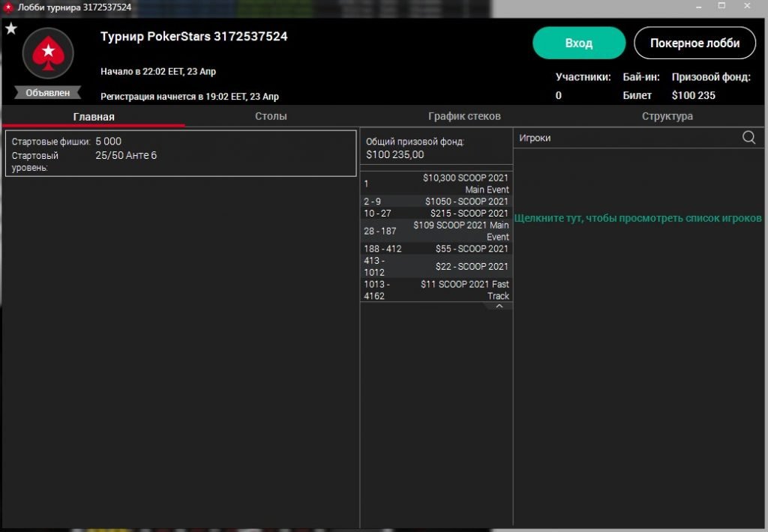Open the Столы tab
This screenshot has height=532, width=768.
point(271,116)
